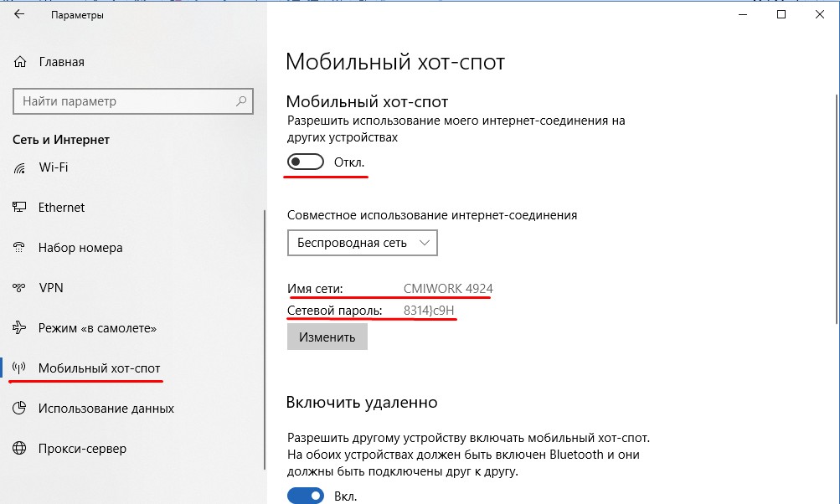Click the Wi-Fi icon in sidebar

click(20, 167)
